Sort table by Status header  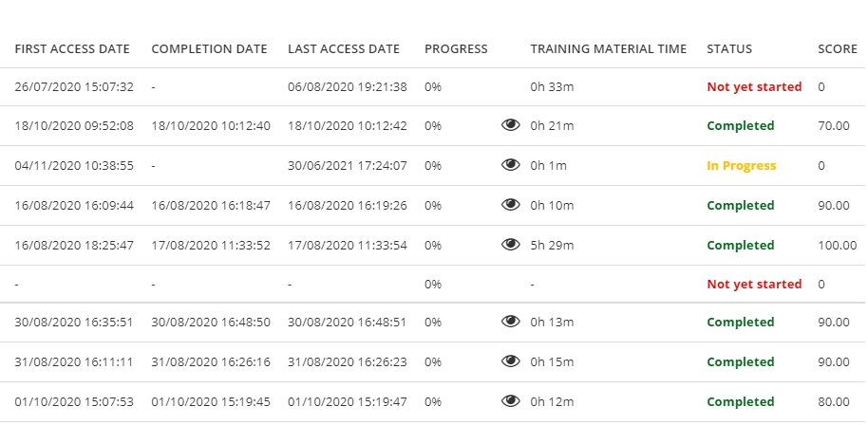coord(729,49)
